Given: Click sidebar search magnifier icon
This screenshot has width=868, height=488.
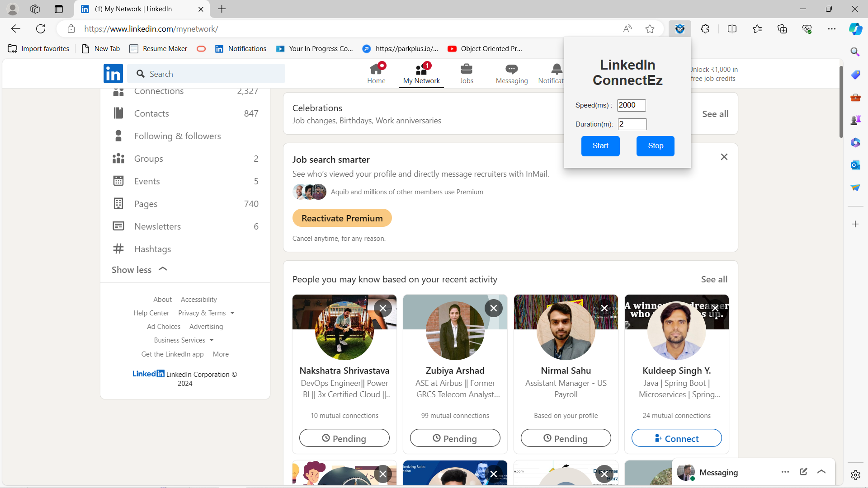Looking at the screenshot, I should coord(855,52).
